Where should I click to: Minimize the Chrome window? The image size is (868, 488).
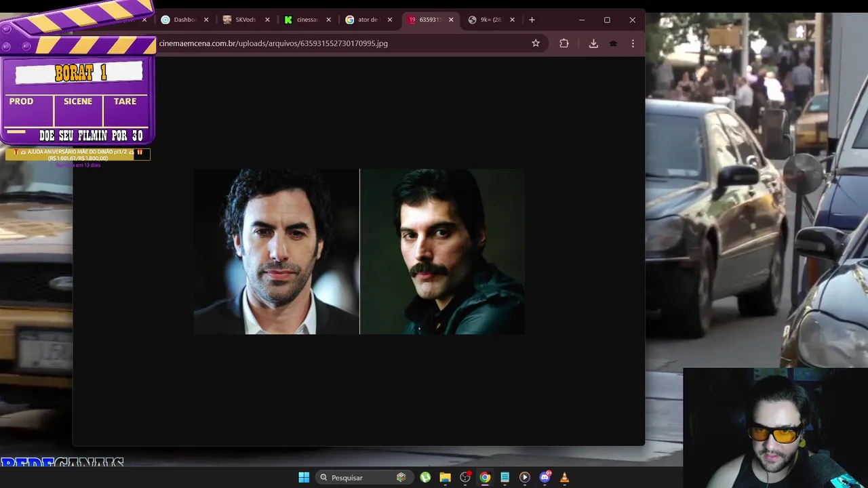click(581, 20)
